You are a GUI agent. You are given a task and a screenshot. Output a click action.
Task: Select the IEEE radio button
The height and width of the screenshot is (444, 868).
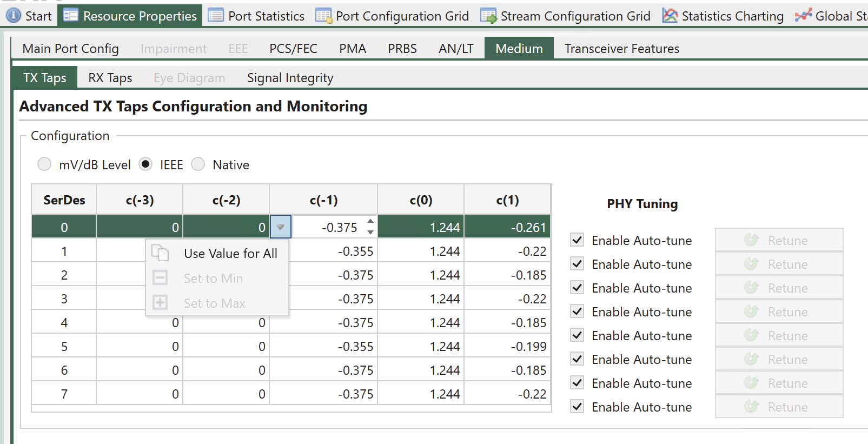point(145,164)
